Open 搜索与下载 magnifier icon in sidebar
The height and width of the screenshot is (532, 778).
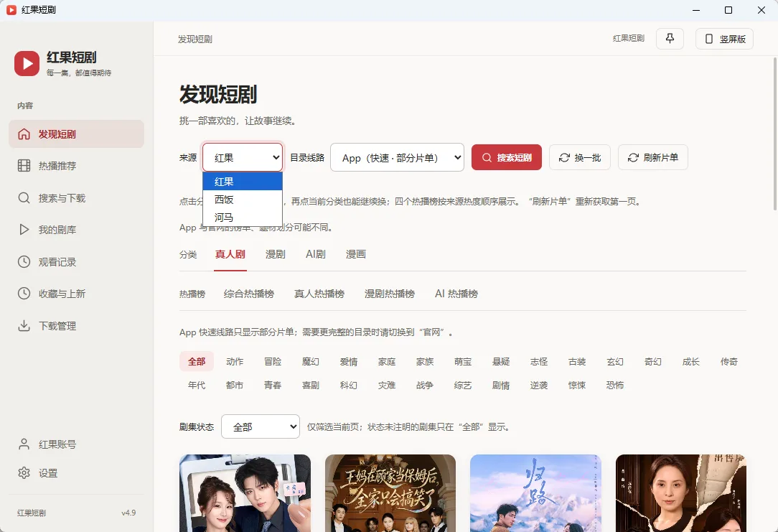(24, 198)
